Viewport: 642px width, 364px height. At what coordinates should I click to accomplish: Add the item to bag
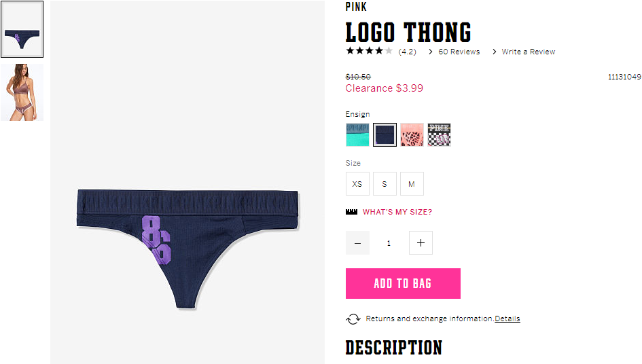pyautogui.click(x=403, y=283)
